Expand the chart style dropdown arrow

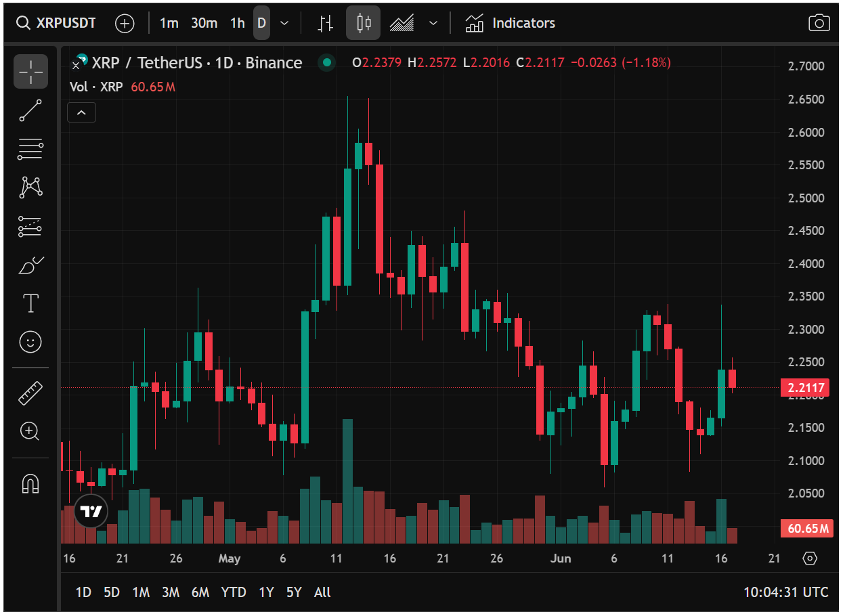pos(433,23)
